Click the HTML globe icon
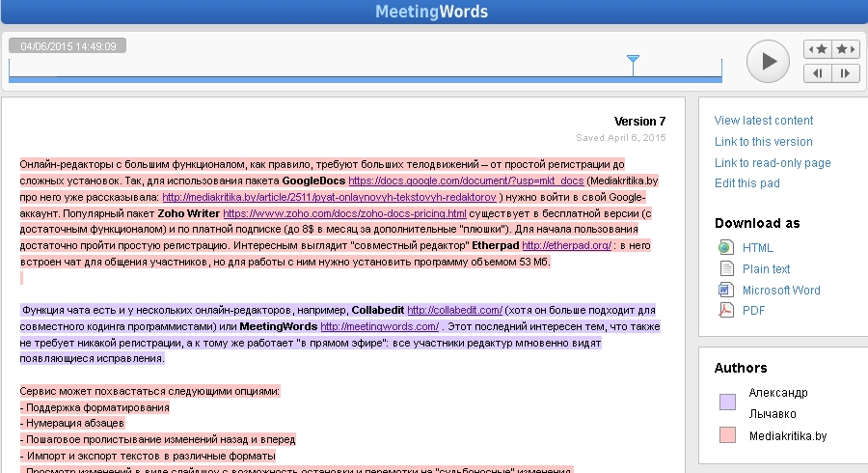The image size is (868, 473). [725, 247]
